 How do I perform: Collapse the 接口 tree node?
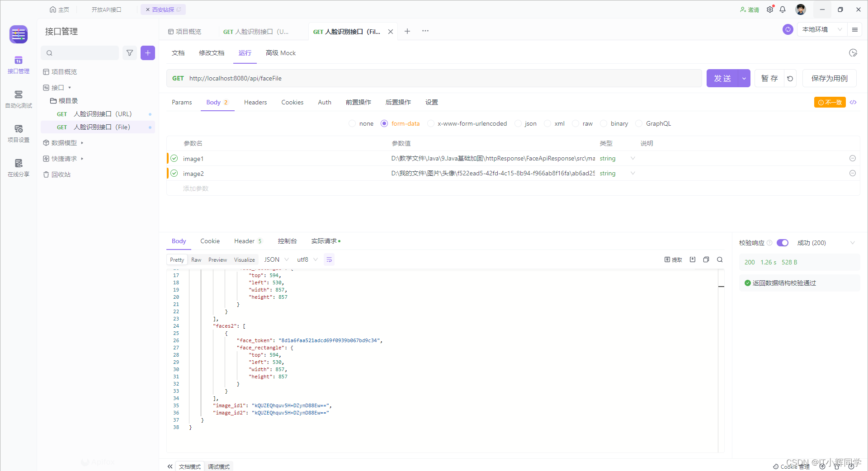point(70,88)
